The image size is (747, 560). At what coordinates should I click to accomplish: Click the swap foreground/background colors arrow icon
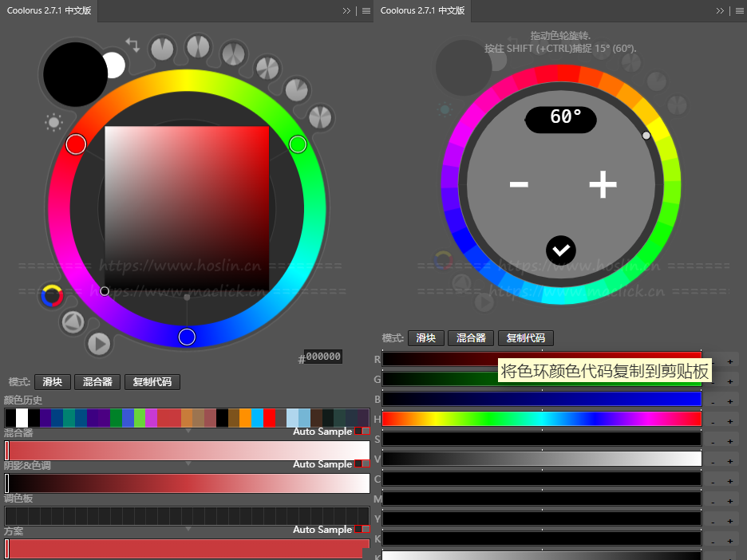coord(132,45)
